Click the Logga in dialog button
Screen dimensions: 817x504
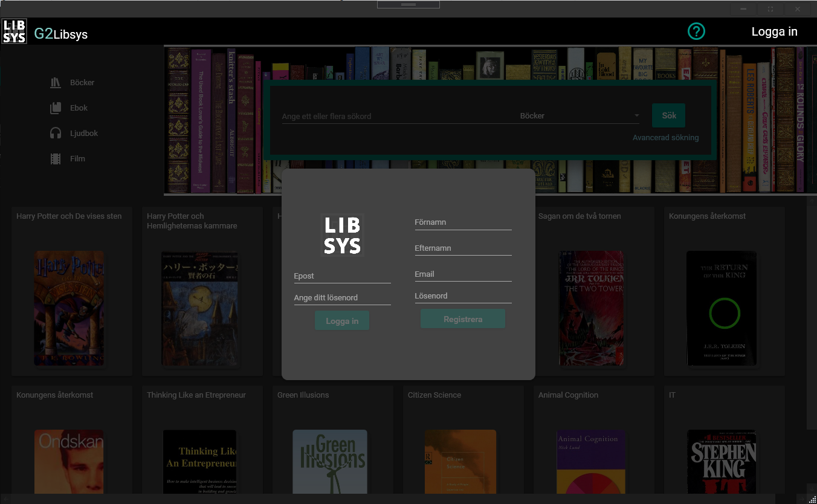[342, 321]
